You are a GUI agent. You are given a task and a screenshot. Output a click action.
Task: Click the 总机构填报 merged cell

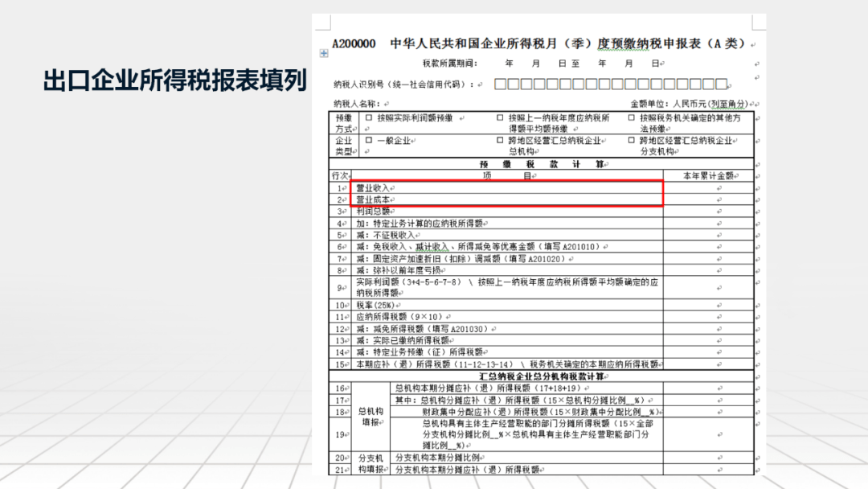[370, 416]
